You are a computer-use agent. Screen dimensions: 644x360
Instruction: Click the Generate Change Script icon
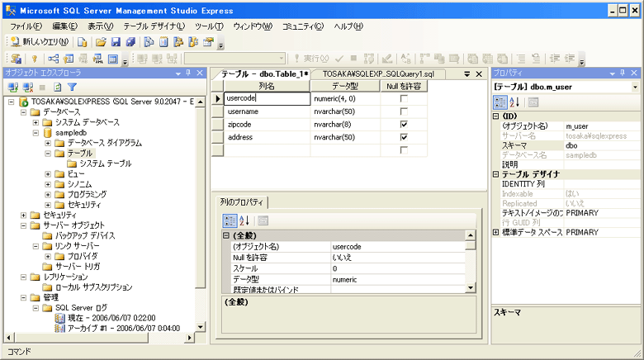click(16, 59)
